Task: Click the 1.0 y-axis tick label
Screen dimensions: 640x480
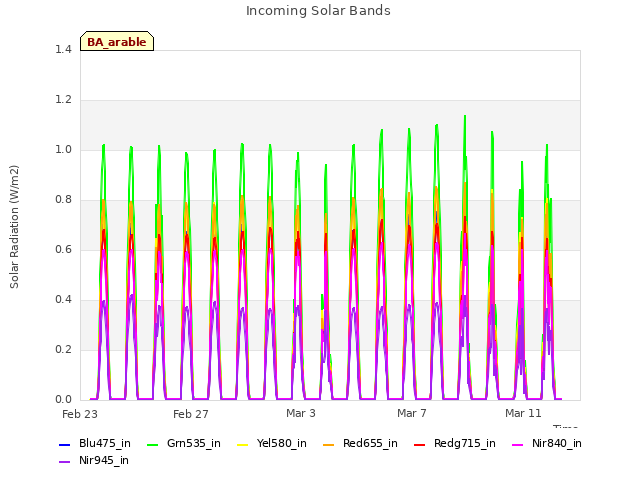Action: click(x=63, y=150)
